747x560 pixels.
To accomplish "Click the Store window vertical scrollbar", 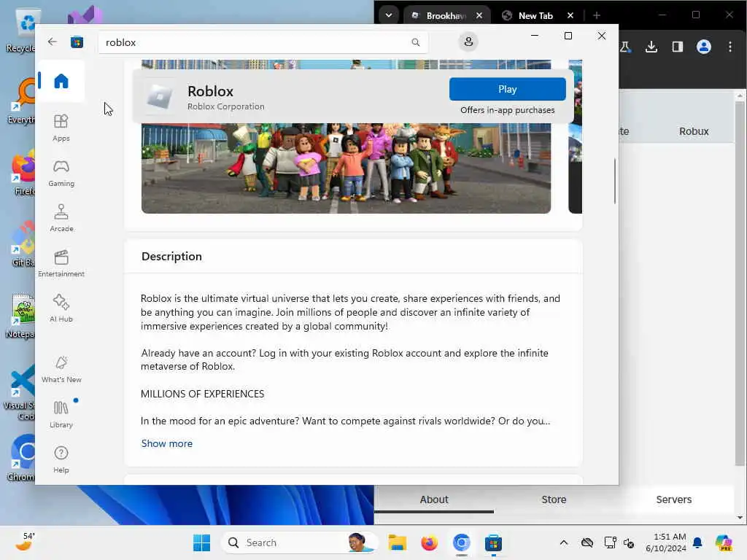I will [x=614, y=181].
